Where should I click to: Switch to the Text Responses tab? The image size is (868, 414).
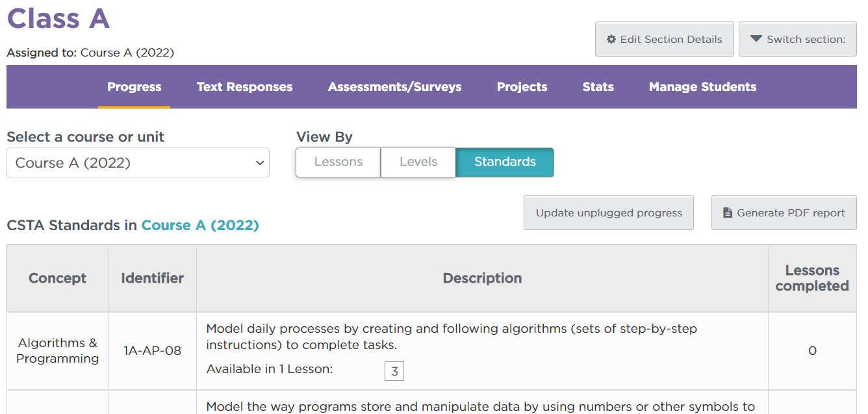(244, 86)
